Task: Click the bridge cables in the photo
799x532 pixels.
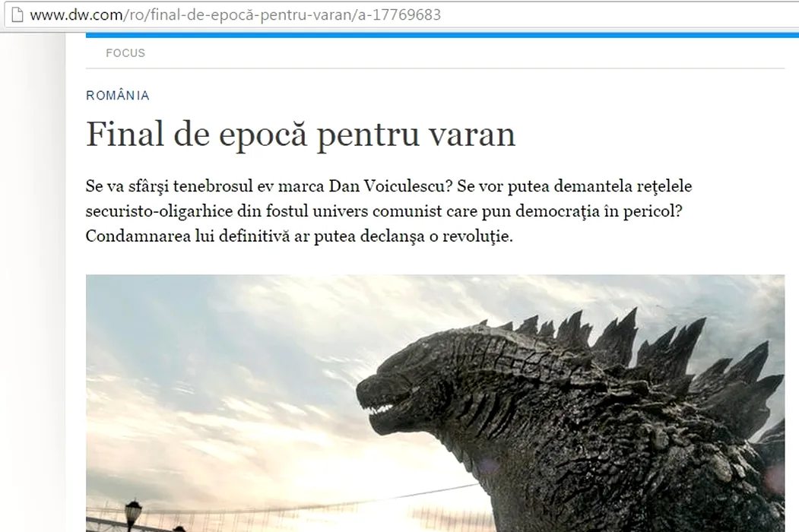Action: point(304,502)
